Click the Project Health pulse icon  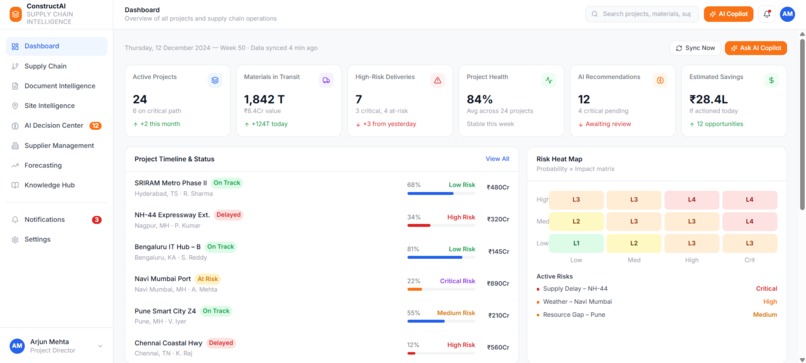tap(549, 80)
